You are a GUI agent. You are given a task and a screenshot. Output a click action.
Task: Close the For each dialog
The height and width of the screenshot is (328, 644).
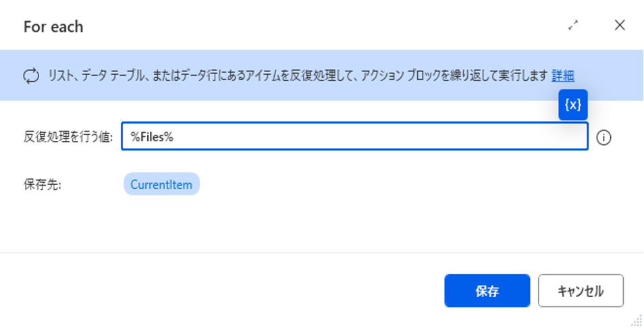(620, 26)
